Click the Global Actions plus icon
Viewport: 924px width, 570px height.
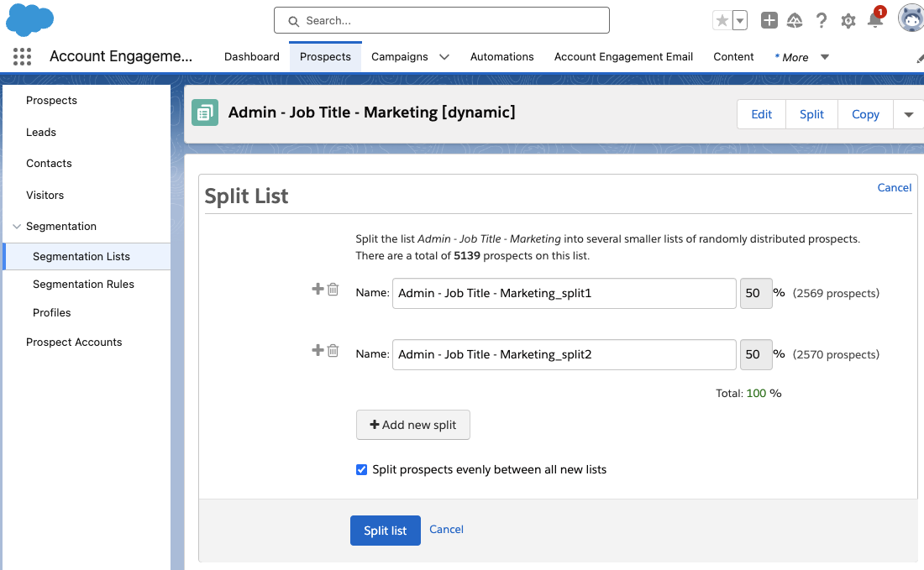click(769, 21)
